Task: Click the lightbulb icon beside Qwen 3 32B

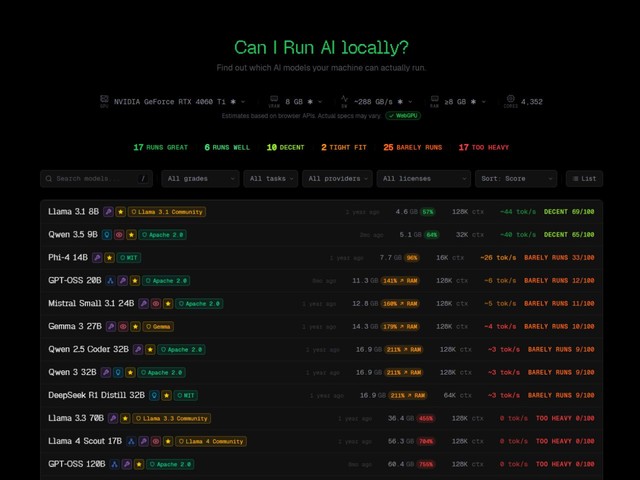Action: pos(118,372)
